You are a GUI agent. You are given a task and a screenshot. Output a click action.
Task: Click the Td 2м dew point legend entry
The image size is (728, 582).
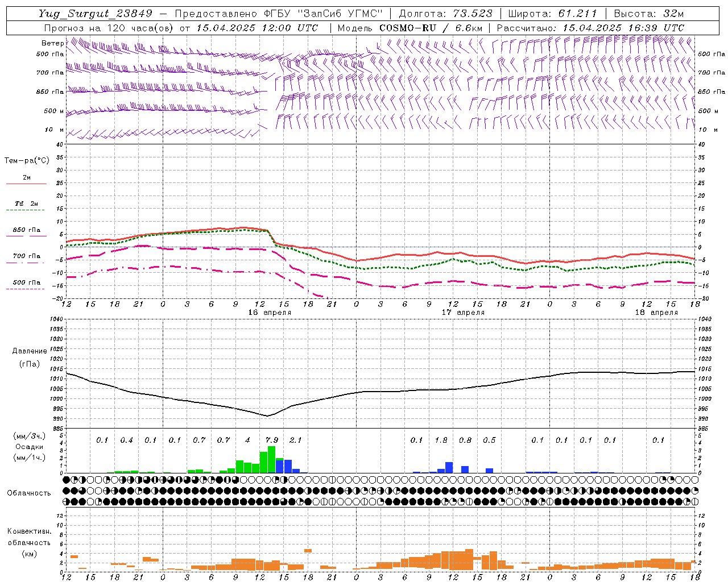click(27, 203)
